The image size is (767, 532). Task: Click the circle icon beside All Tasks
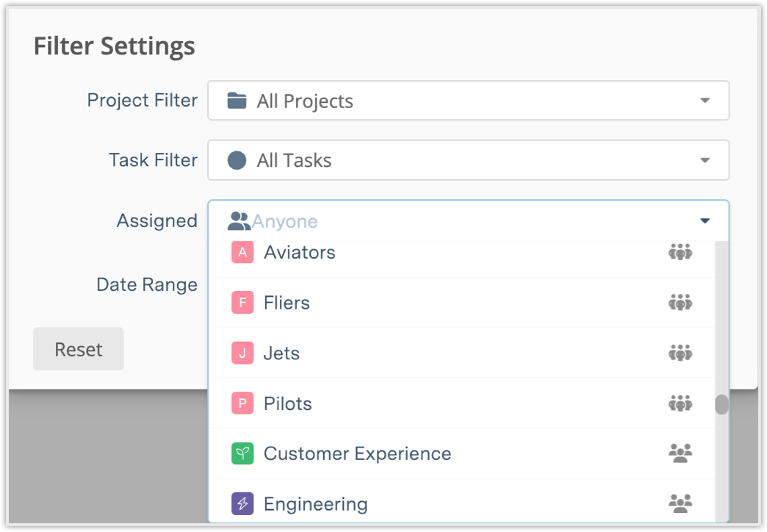[x=237, y=160]
